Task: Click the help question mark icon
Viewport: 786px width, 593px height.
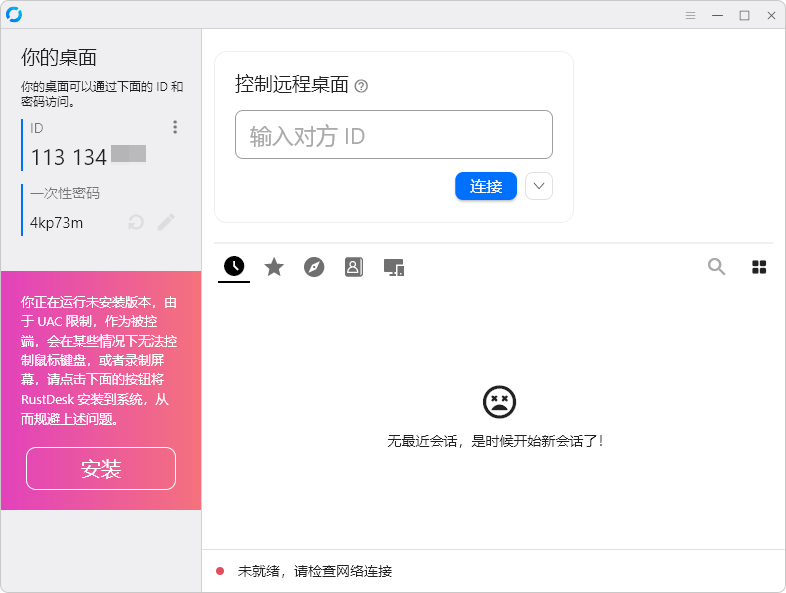Action: [x=361, y=86]
